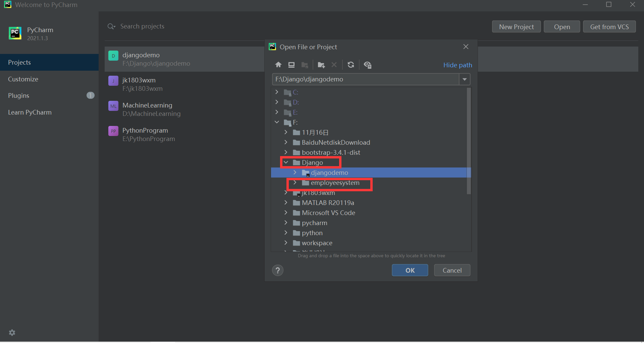Click the Delete (X) icon in dialog toolbar
This screenshot has width=644, height=343.
(334, 65)
